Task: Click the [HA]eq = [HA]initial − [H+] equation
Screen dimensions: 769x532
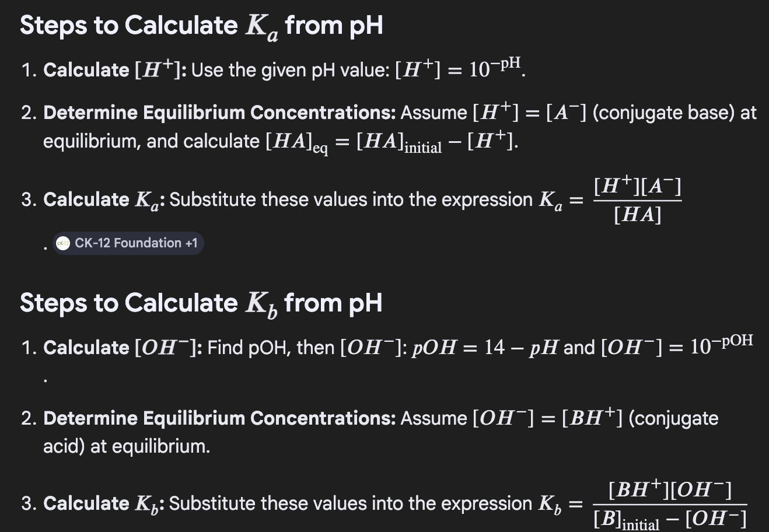Action: pos(392,142)
